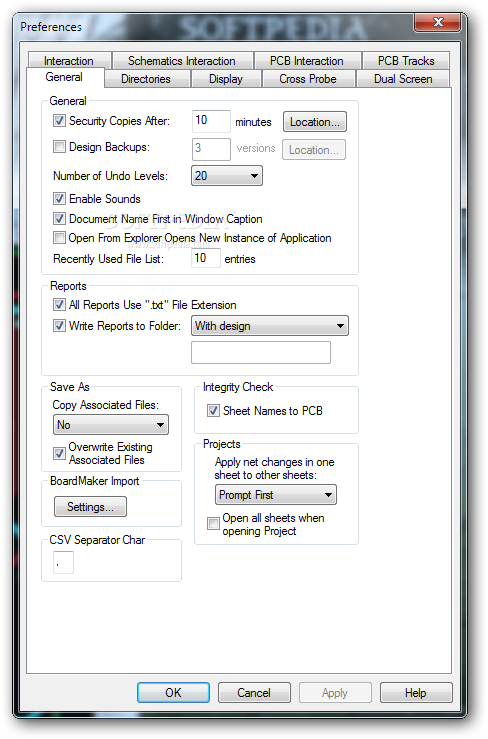This screenshot has width=488, height=739.
Task: Click the disabled Location button for Design Backups
Action: click(x=314, y=150)
